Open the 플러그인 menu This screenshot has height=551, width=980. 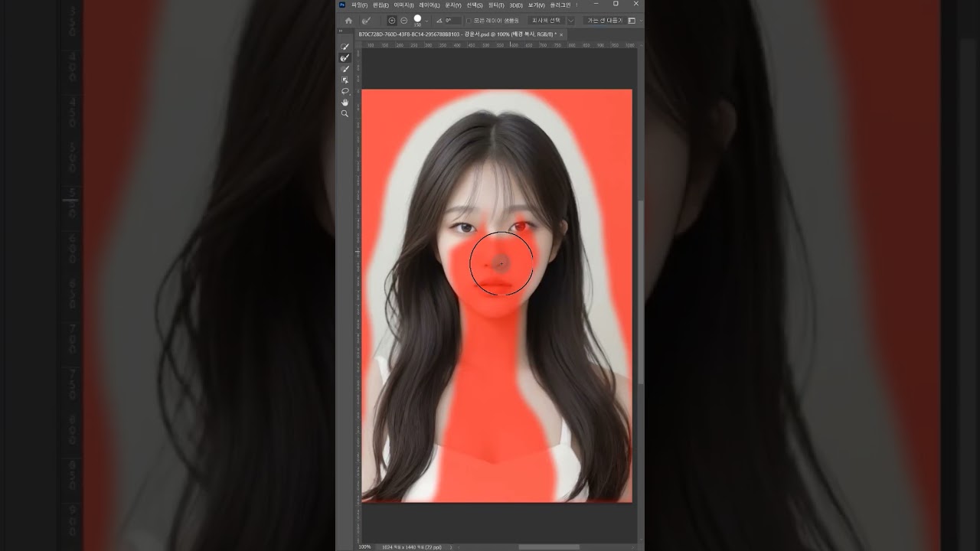point(560,5)
